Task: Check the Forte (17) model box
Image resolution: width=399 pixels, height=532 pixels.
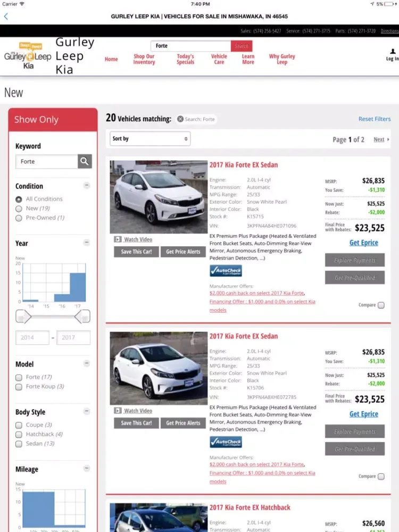Action: pyautogui.click(x=19, y=377)
